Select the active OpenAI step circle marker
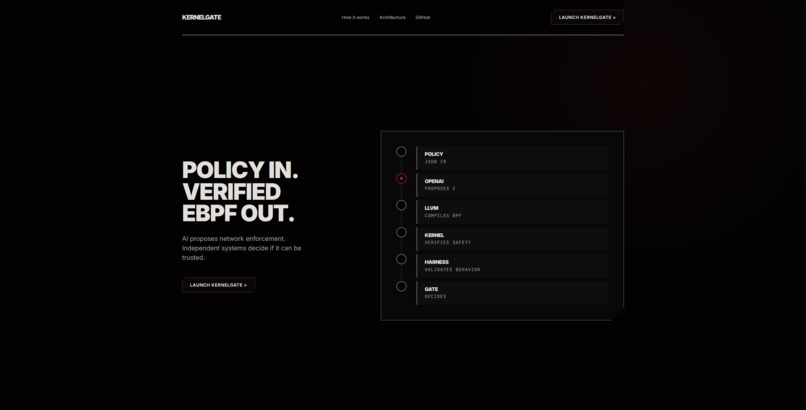The image size is (806, 410). 401,178
